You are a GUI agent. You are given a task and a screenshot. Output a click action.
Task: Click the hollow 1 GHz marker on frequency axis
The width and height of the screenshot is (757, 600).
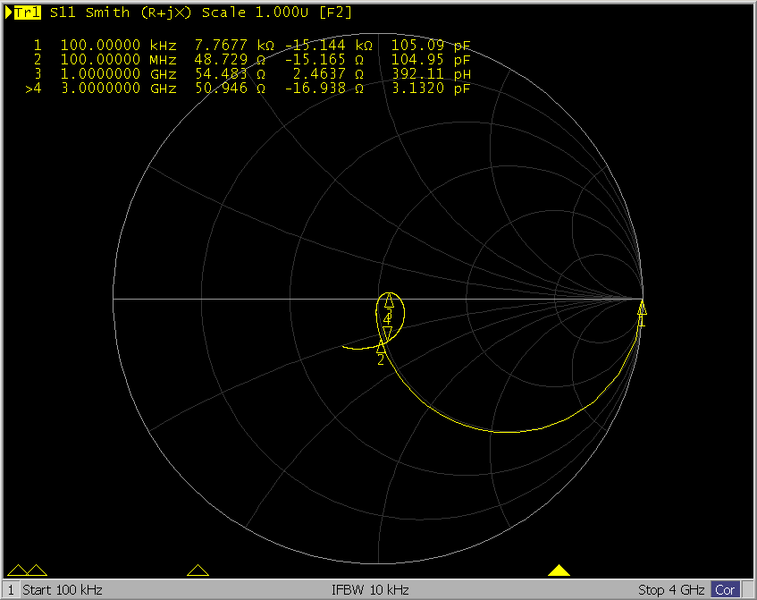[x=198, y=570]
